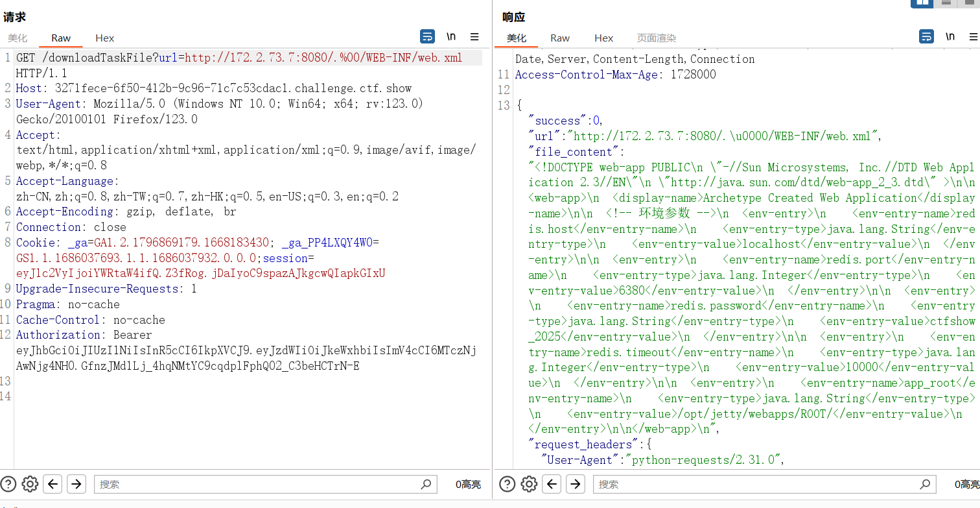The width and height of the screenshot is (980, 508).
Task: Open help icon under the request panel
Action: tap(8, 484)
